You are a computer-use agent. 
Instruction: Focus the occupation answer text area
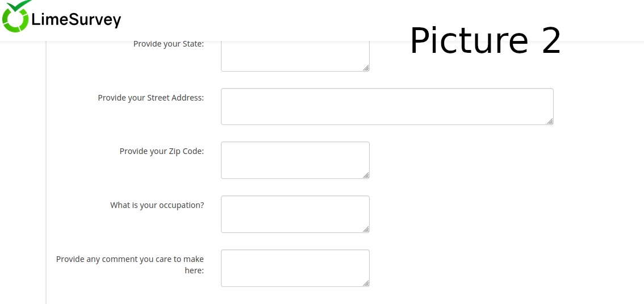[x=295, y=214]
